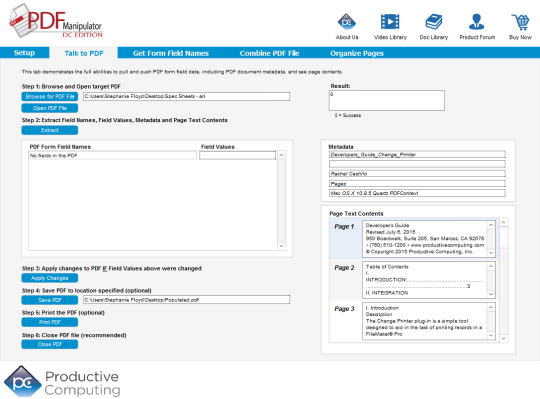Click Page 2 text box scroll down arrow

tap(491, 294)
